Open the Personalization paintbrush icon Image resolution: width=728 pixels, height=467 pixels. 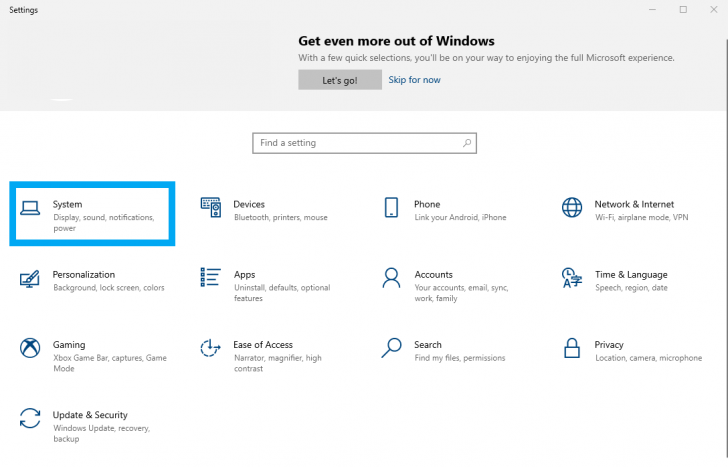(x=30, y=278)
